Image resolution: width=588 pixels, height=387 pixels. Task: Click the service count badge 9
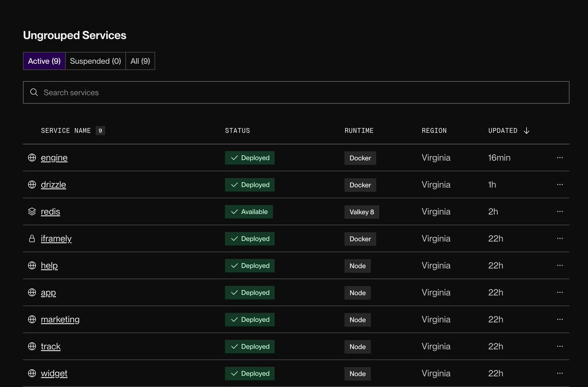coord(100,130)
